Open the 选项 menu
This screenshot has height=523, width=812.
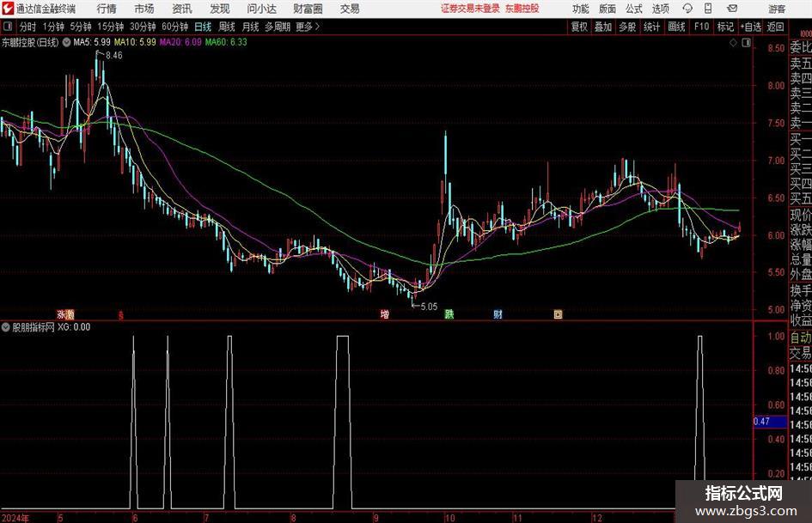click(661, 9)
